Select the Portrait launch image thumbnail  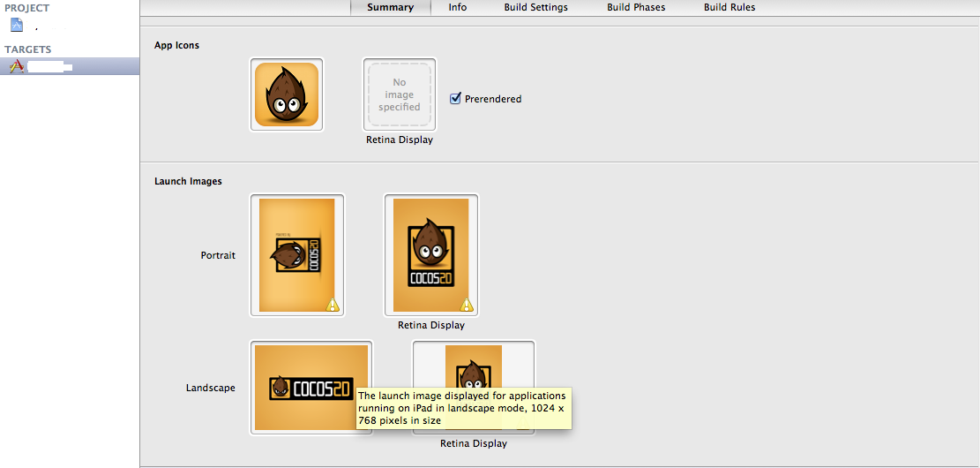[x=297, y=254]
